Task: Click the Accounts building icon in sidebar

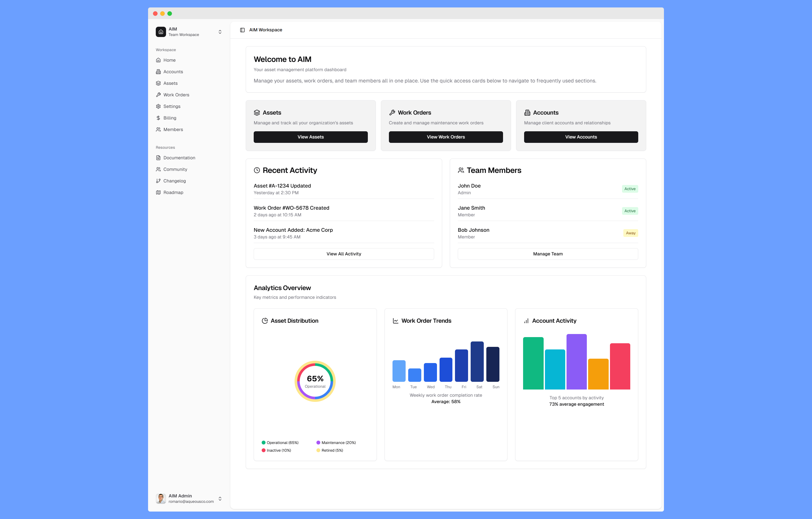Action: 158,72
